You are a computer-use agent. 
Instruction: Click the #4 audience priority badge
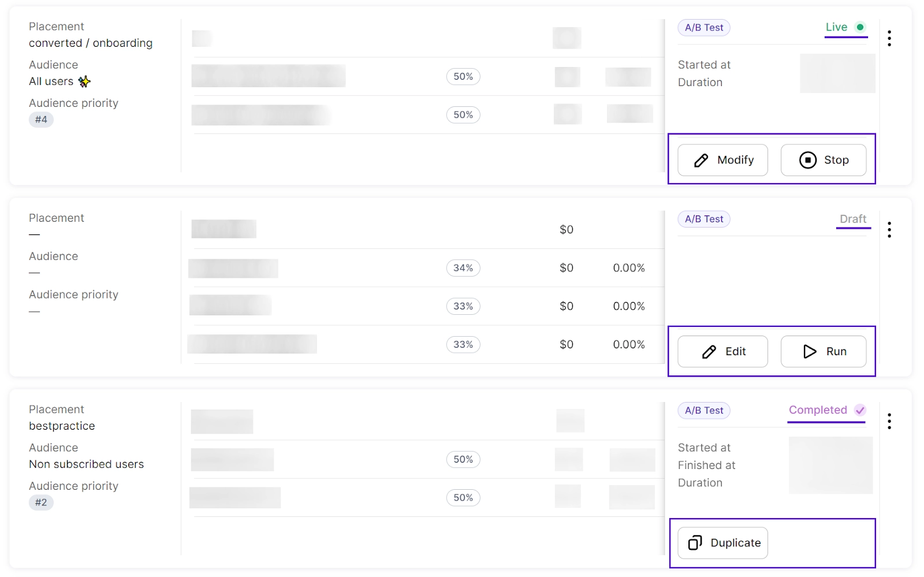pyautogui.click(x=41, y=120)
